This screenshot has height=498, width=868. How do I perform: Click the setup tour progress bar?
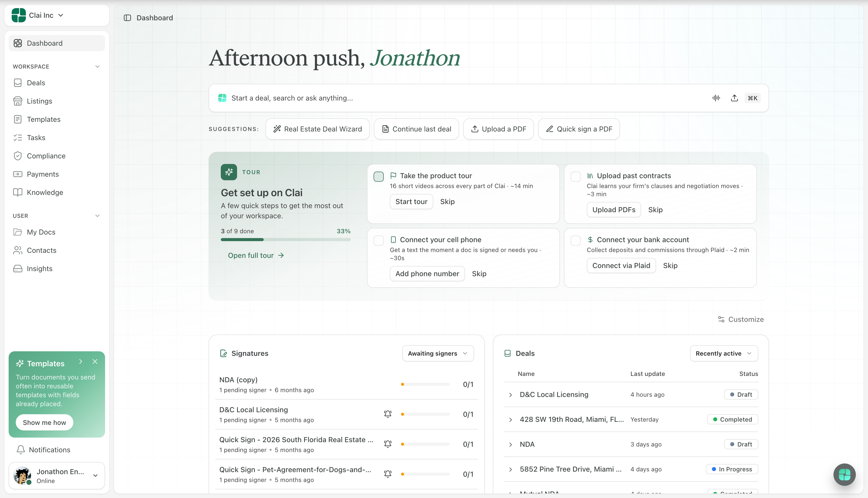tap(286, 240)
